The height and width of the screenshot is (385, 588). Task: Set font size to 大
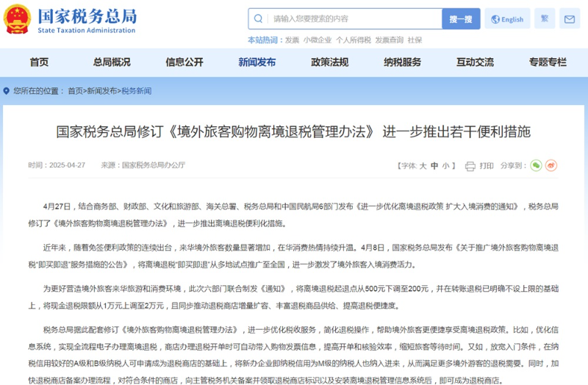pyautogui.click(x=423, y=166)
